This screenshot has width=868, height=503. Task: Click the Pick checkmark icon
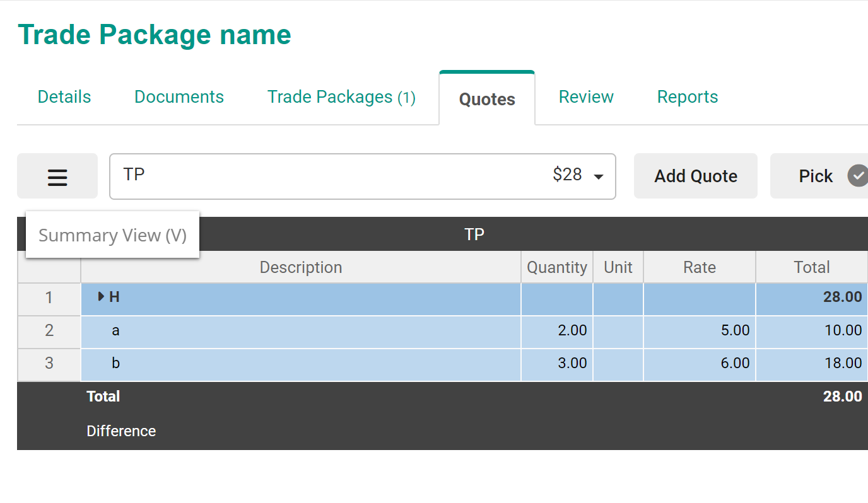pyautogui.click(x=858, y=176)
